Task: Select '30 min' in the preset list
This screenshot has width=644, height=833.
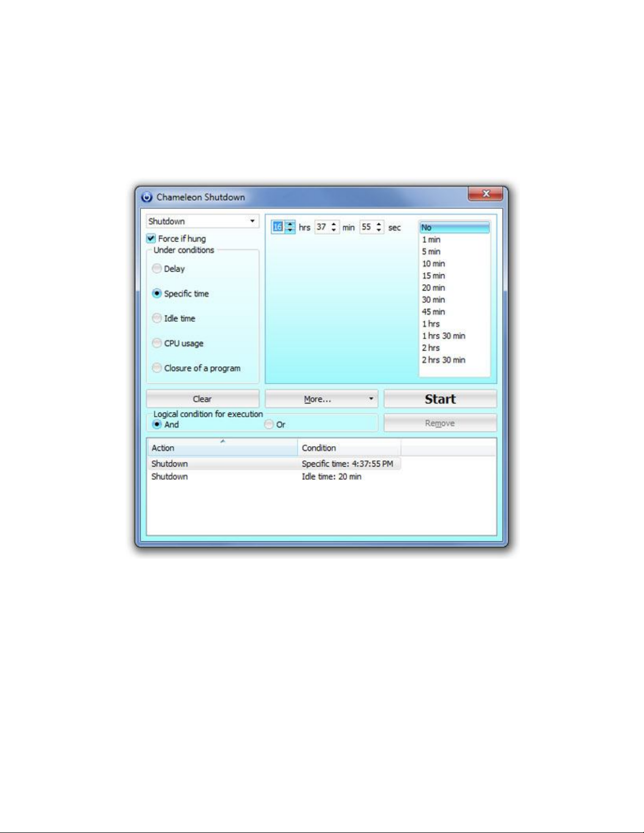Action: (x=455, y=300)
